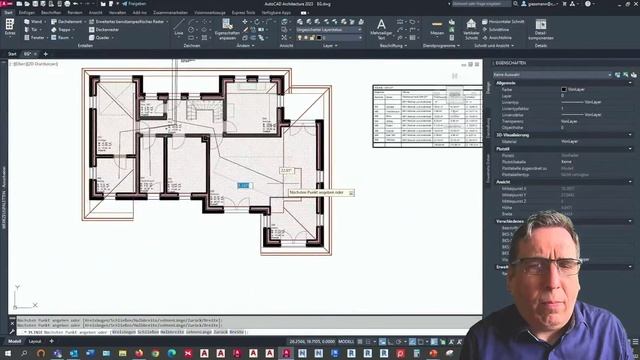Toggle the layer lightbulb on/off icon

pyautogui.click(x=300, y=38)
